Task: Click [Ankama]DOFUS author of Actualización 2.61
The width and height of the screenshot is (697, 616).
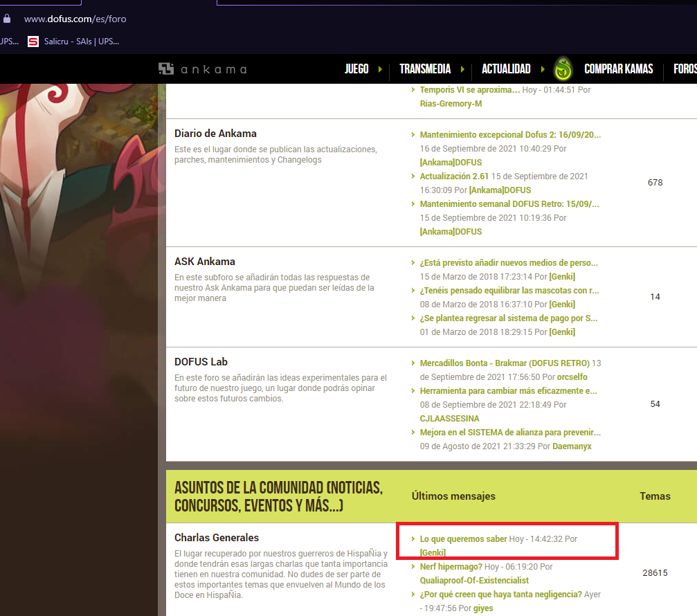Action: pos(500,190)
